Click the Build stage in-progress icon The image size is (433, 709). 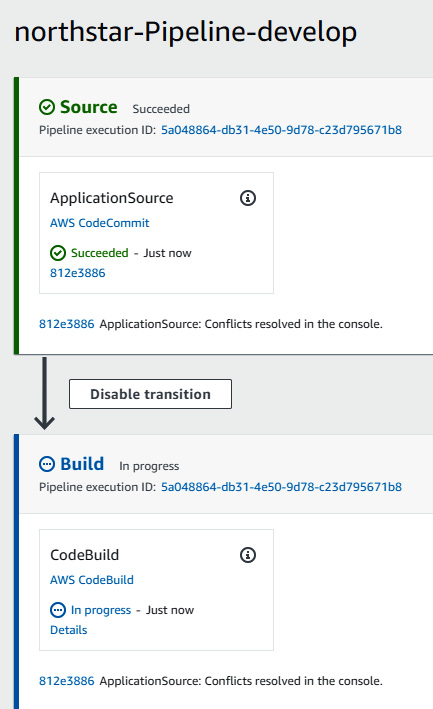(47, 464)
